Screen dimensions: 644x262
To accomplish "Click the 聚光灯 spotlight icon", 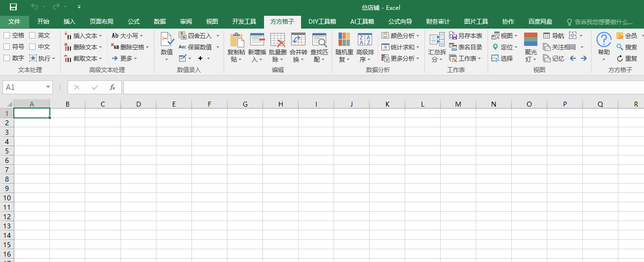I will (x=530, y=40).
